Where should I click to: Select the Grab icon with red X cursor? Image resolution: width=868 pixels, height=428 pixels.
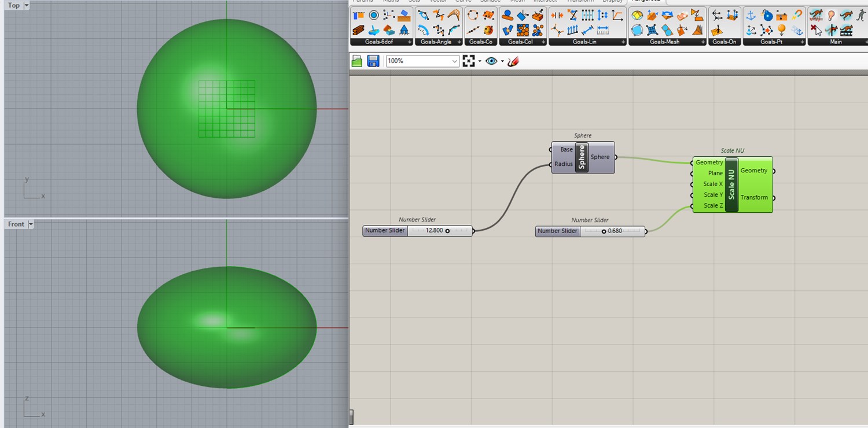click(x=816, y=30)
